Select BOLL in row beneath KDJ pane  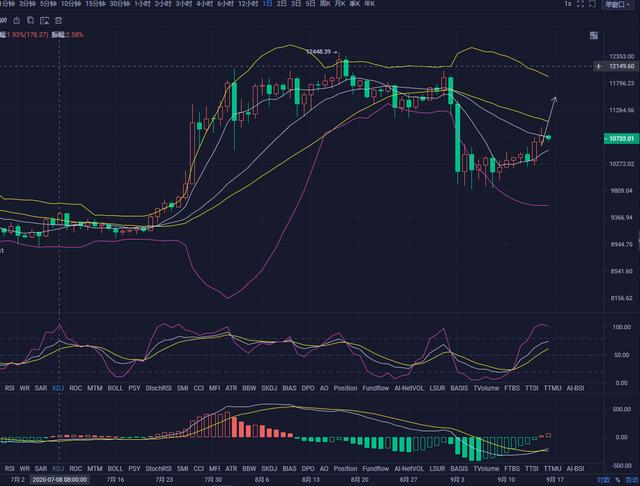(115, 388)
